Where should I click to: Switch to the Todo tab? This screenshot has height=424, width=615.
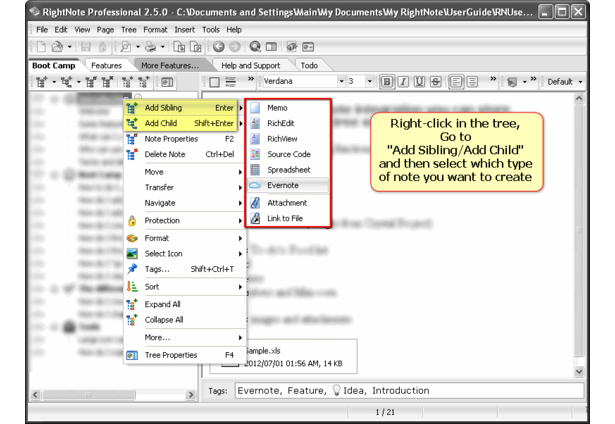click(x=309, y=66)
